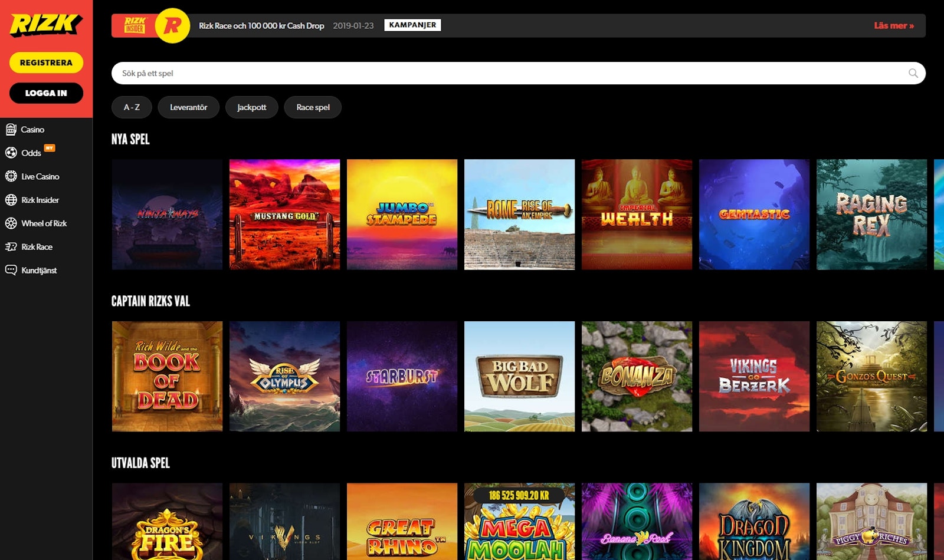Open Live Casino from the sidebar
Image resolution: width=944 pixels, height=560 pixels.
pos(11,176)
